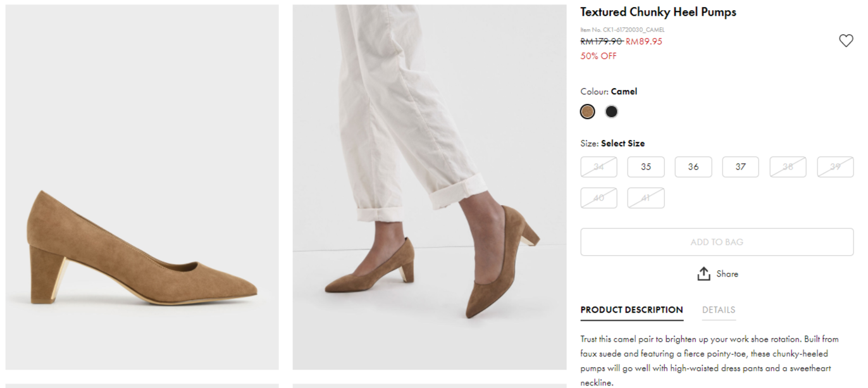Click the RM89.95 sale price

tap(644, 42)
